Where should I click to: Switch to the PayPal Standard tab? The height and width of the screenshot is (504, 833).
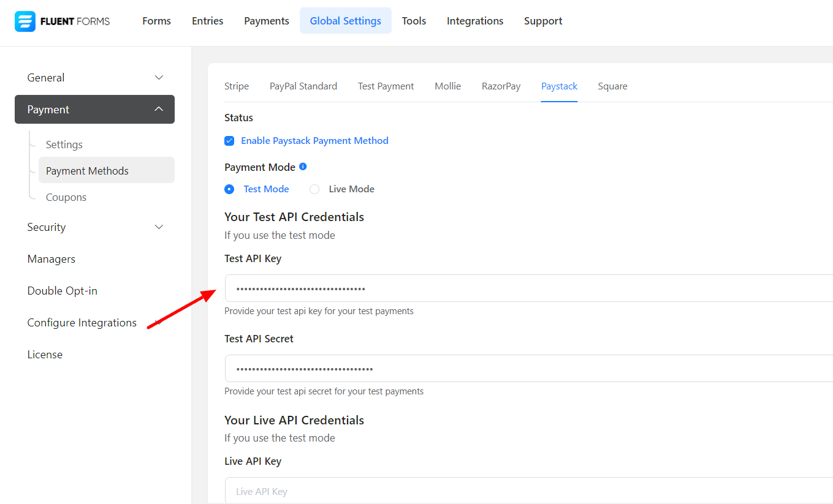[x=303, y=86]
